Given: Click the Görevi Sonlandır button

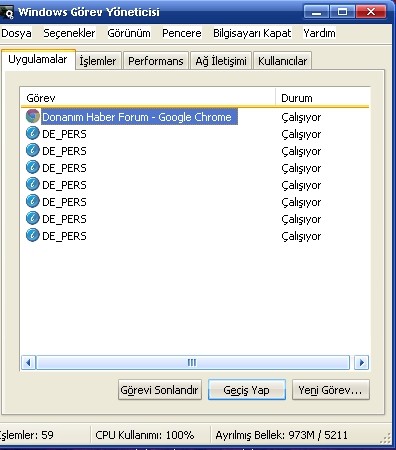Looking at the screenshot, I should click(x=160, y=390).
